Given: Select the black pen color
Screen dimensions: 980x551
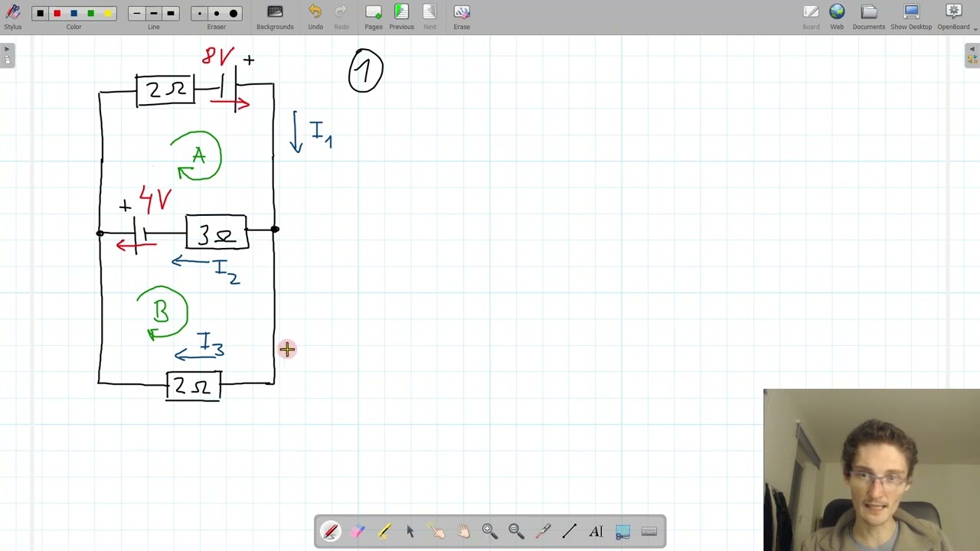Looking at the screenshot, I should click(x=41, y=13).
